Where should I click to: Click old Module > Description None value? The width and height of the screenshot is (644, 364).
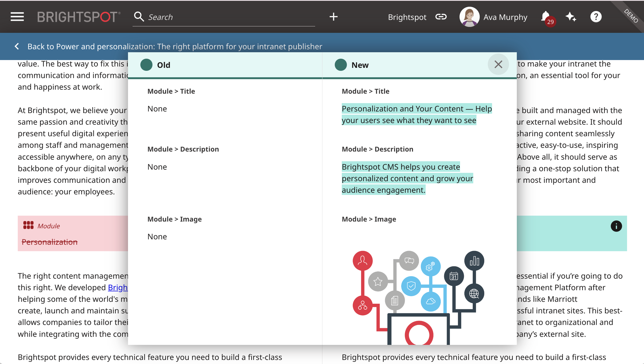(x=157, y=167)
